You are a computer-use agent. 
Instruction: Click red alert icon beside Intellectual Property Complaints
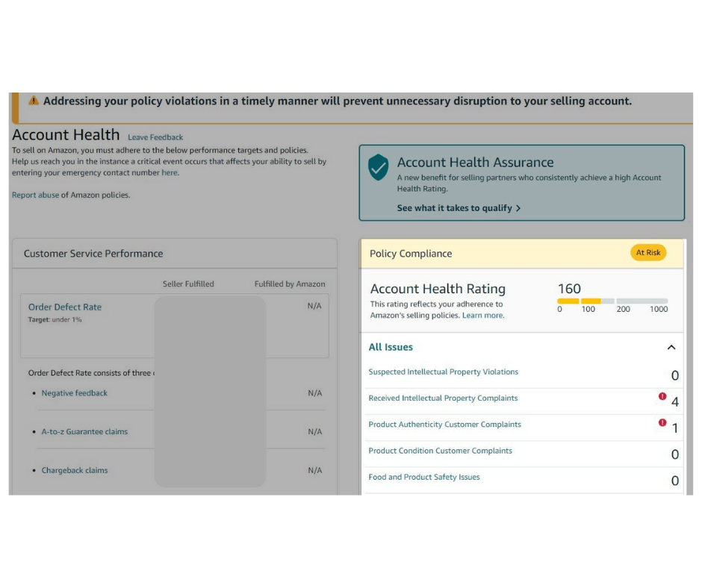click(662, 397)
